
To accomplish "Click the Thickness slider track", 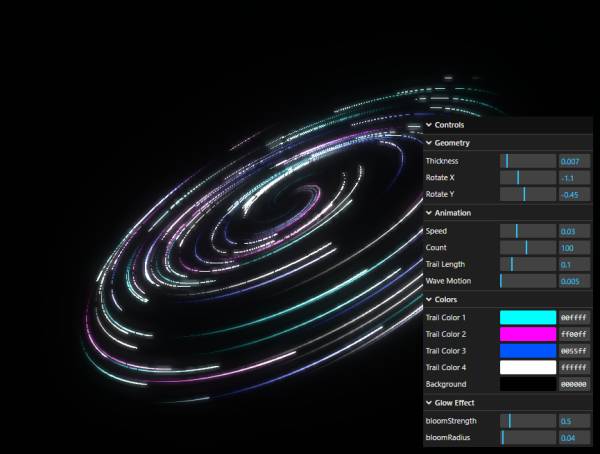I will (x=527, y=161).
